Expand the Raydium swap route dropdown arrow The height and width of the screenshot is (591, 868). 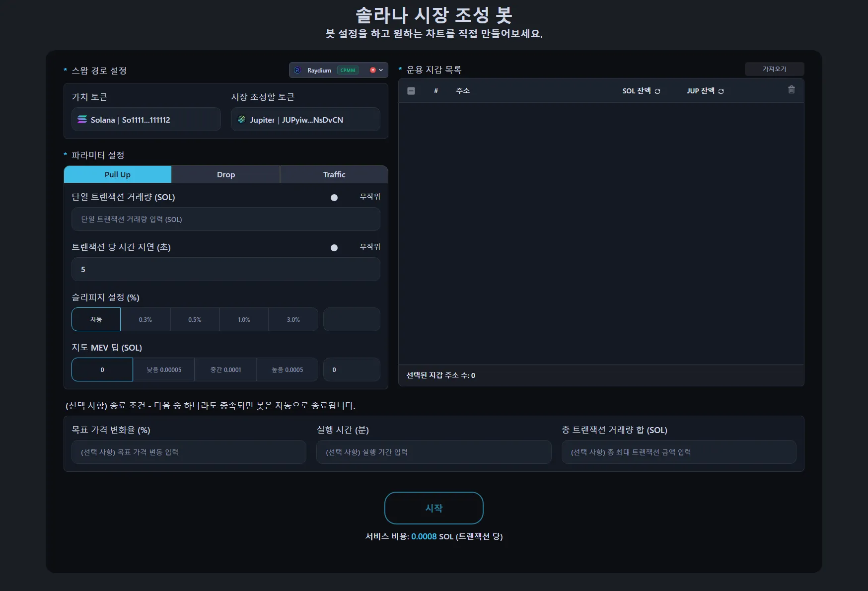(x=381, y=71)
